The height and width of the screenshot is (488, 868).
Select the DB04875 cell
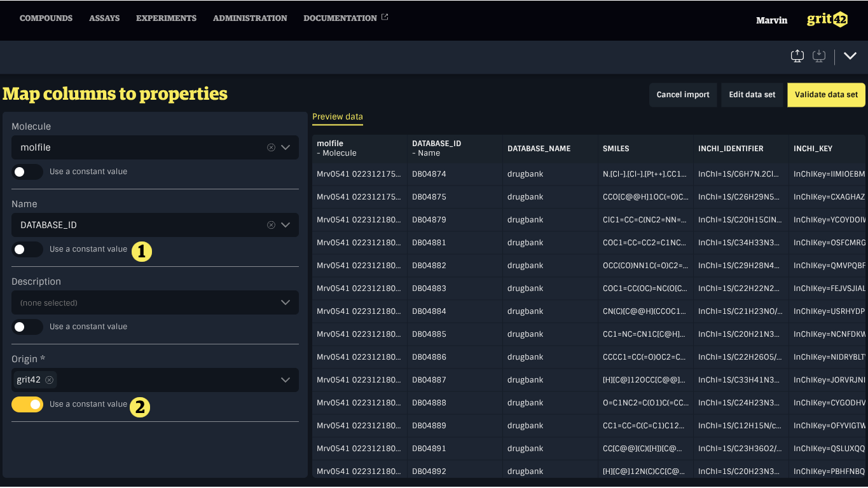click(455, 197)
